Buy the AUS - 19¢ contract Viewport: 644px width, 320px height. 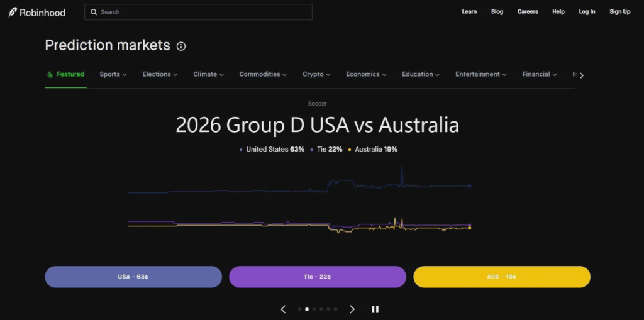[x=501, y=277]
